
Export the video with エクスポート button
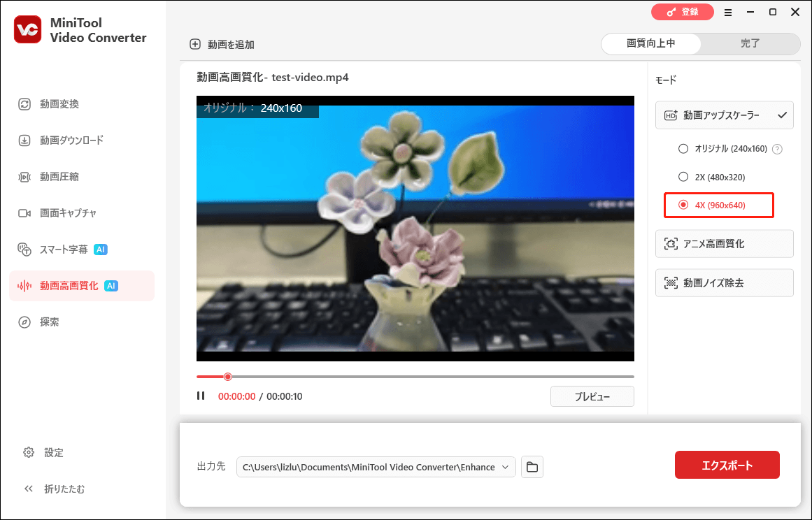point(727,464)
